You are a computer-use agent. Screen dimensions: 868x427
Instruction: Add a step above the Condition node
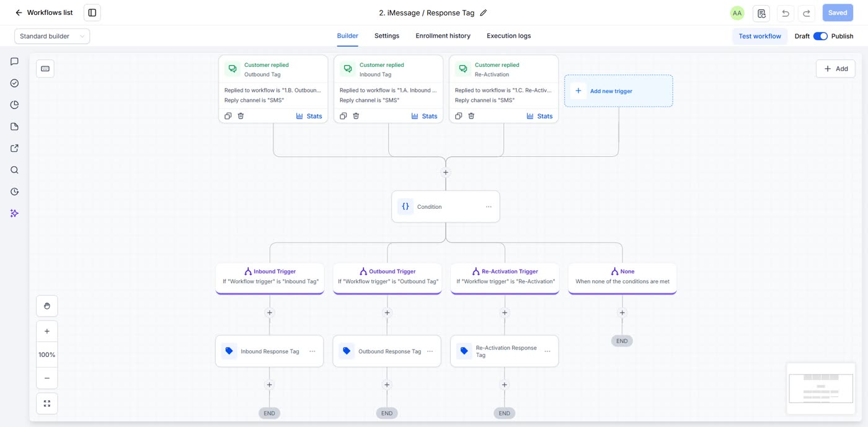point(445,172)
